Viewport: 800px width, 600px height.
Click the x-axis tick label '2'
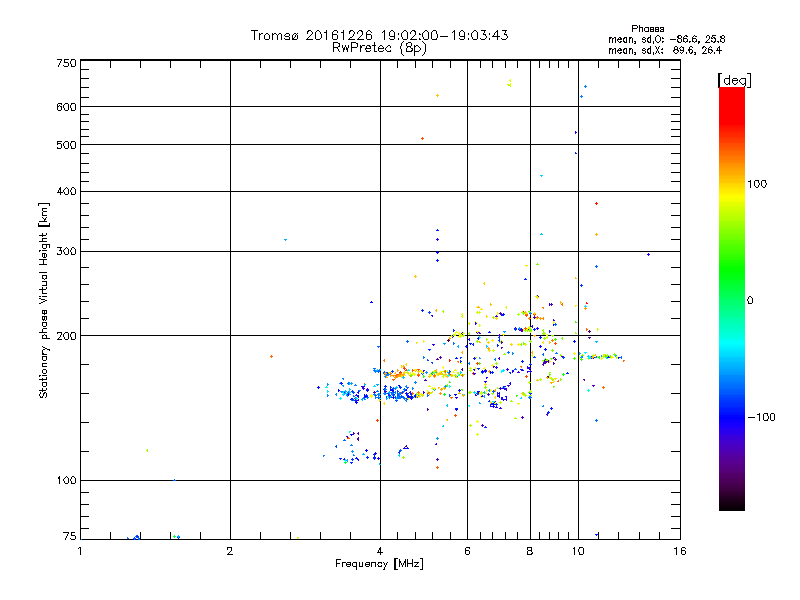pyautogui.click(x=230, y=551)
